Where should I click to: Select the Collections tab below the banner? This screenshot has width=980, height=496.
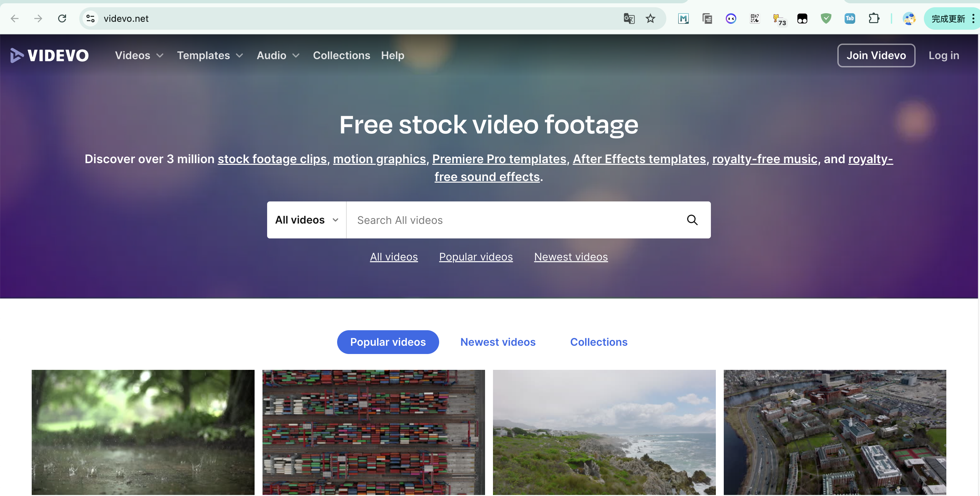tap(598, 341)
